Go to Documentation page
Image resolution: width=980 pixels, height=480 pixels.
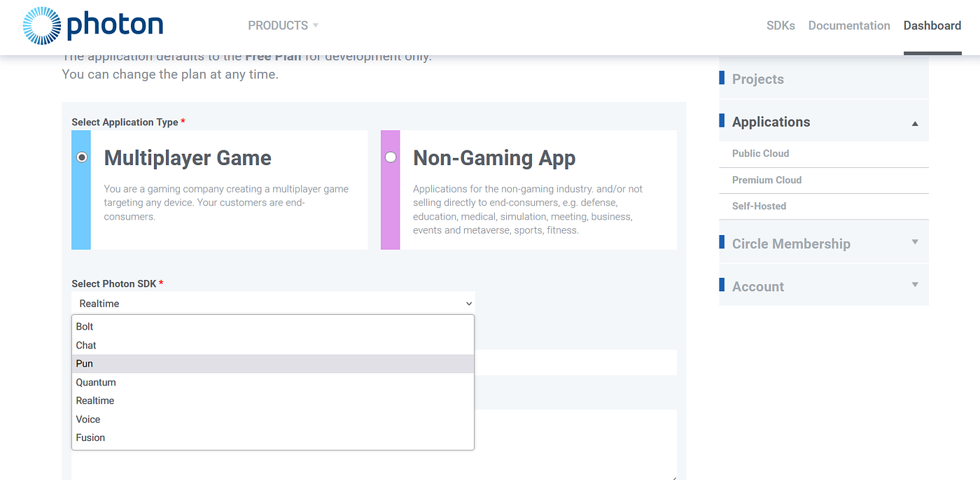[849, 25]
